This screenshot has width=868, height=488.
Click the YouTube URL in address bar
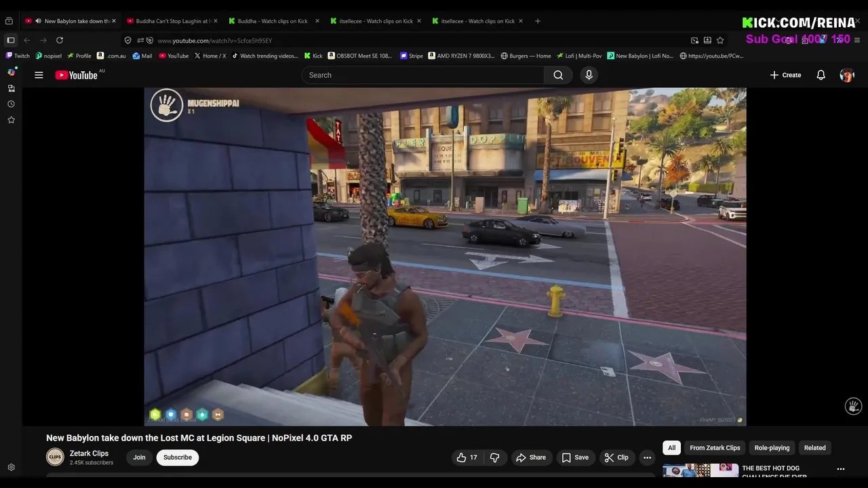click(214, 41)
